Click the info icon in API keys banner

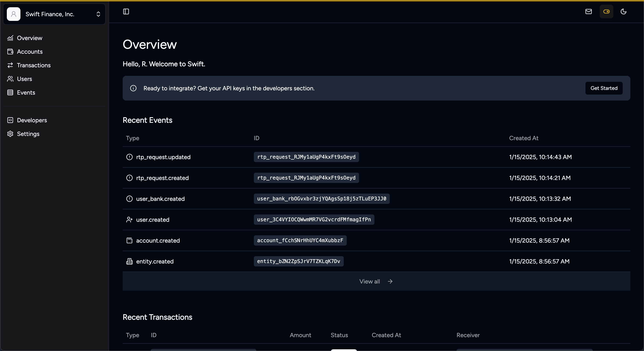coord(133,88)
